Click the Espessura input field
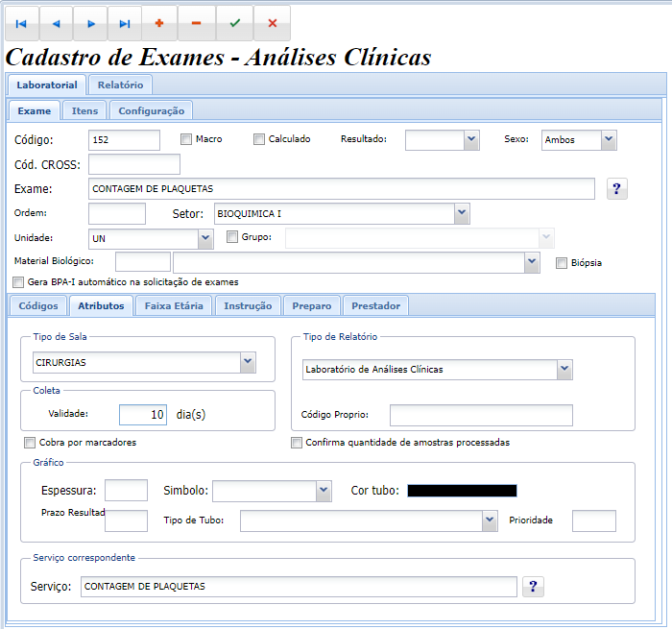672x629 pixels. coord(126,490)
